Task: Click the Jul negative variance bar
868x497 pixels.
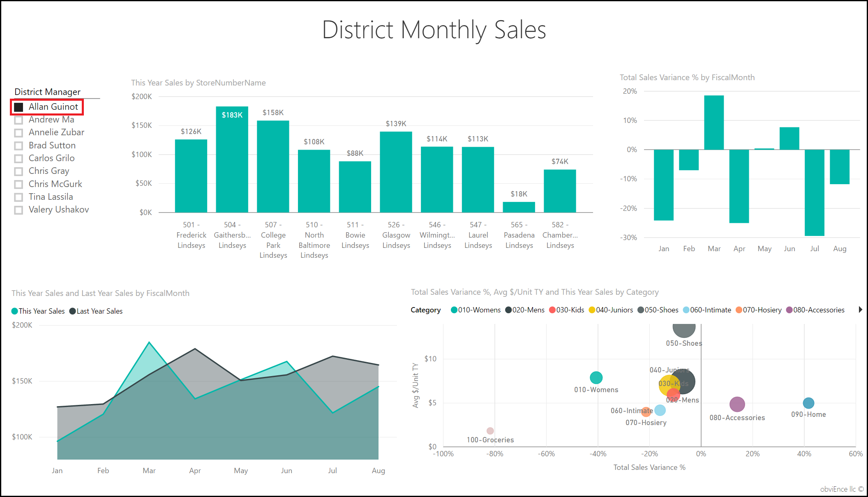Action: [x=814, y=192]
